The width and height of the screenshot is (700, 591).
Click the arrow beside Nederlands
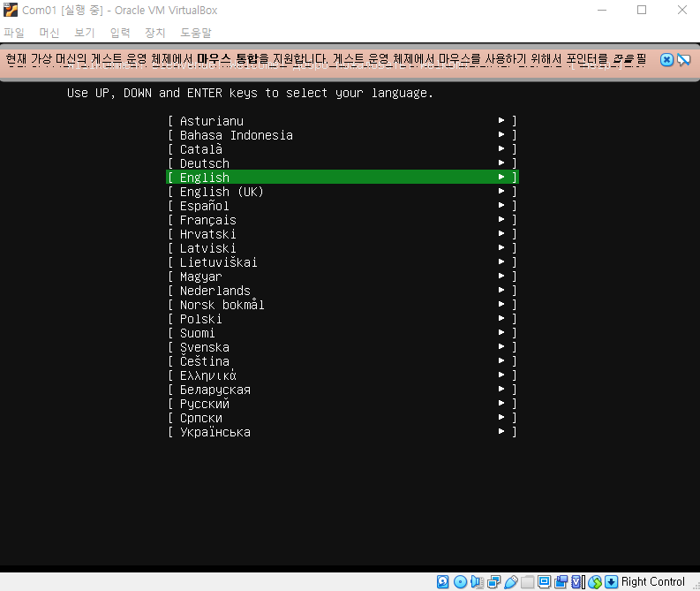501,291
